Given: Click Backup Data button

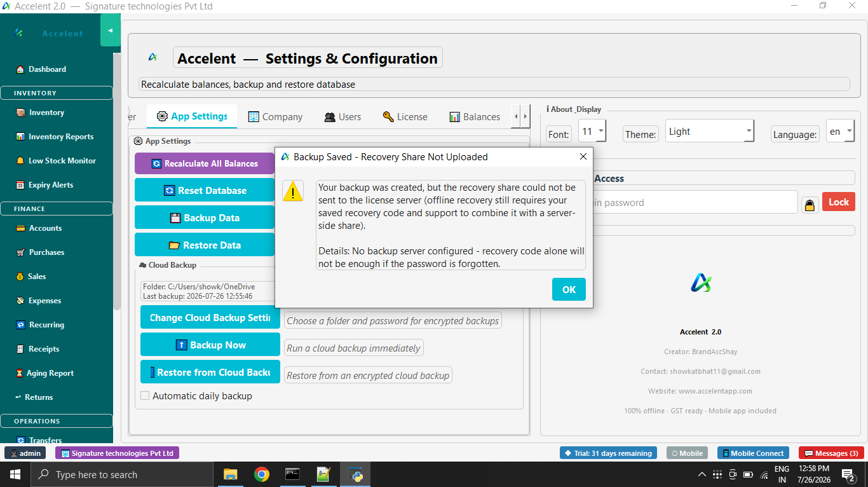Looking at the screenshot, I should [205, 217].
